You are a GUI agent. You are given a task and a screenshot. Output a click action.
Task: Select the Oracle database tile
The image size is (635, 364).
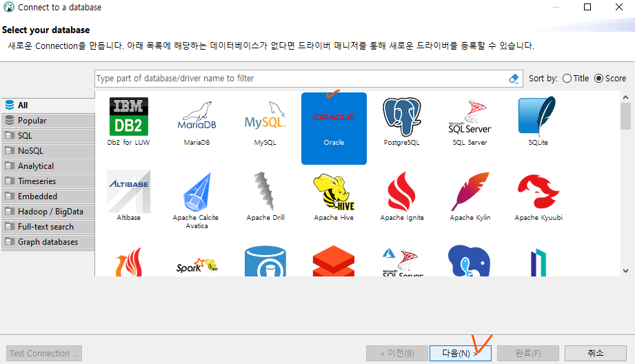(334, 128)
